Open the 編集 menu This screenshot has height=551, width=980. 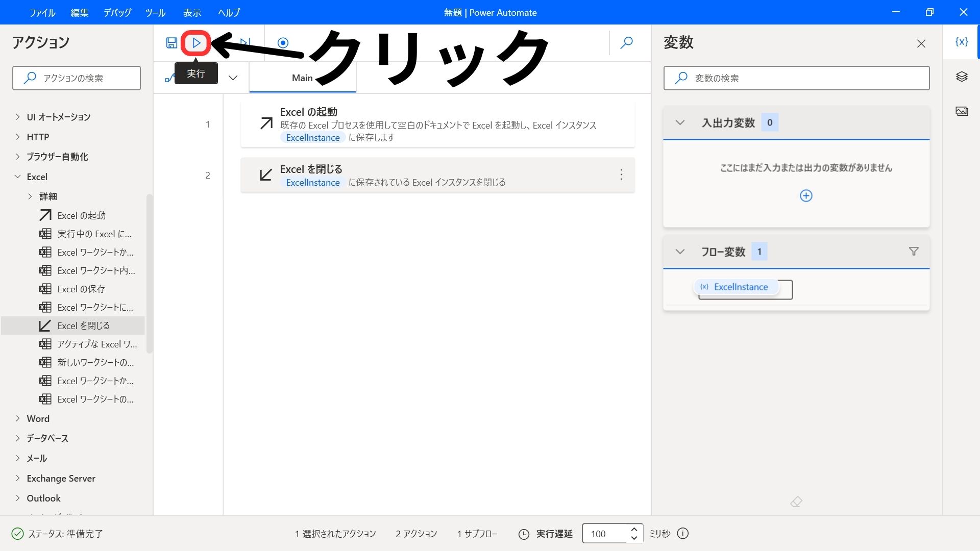click(80, 12)
